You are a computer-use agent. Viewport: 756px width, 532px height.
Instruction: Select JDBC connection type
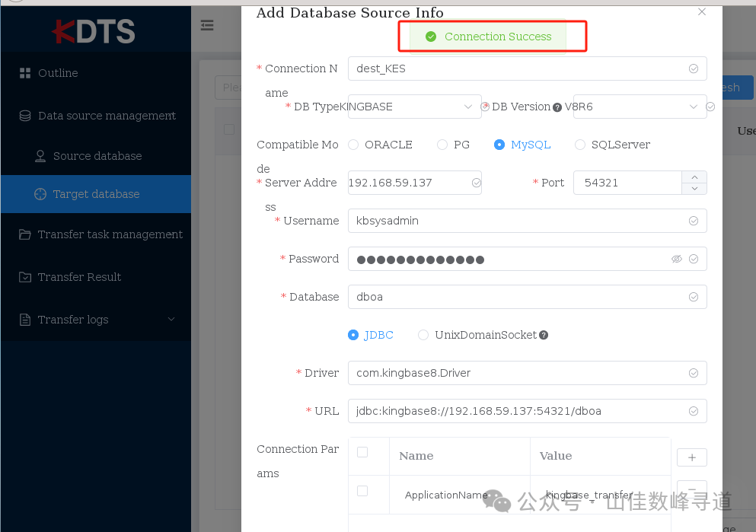coord(371,335)
